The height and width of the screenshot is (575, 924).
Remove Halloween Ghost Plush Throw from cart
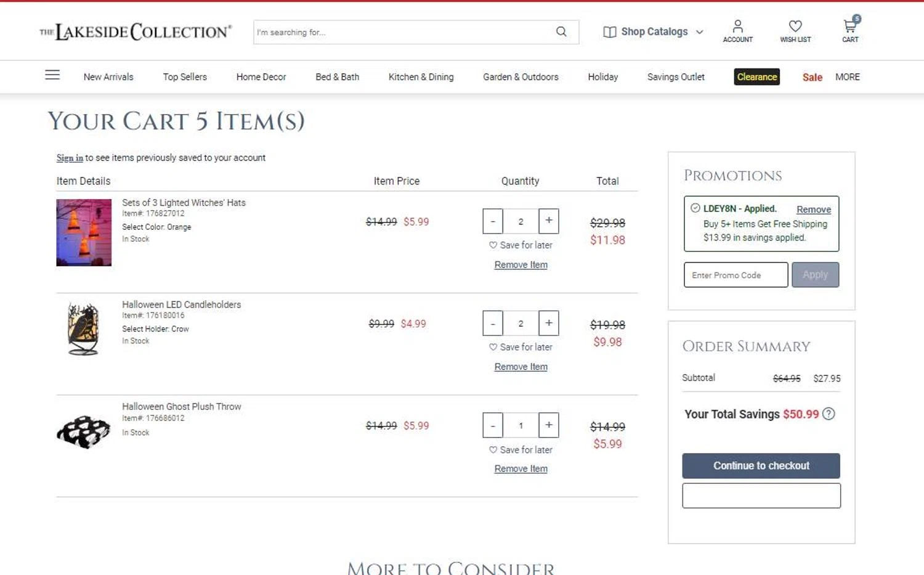pyautogui.click(x=521, y=469)
